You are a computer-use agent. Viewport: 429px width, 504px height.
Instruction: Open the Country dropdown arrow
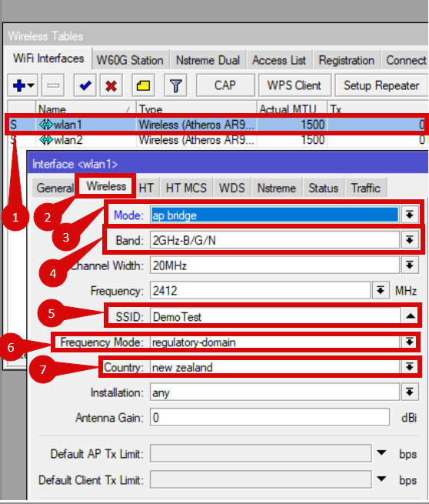(x=410, y=367)
